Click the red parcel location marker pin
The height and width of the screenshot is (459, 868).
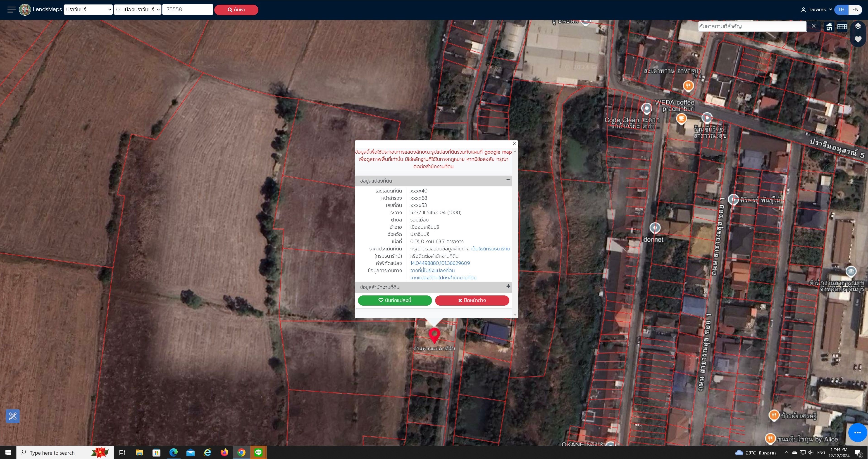click(434, 335)
